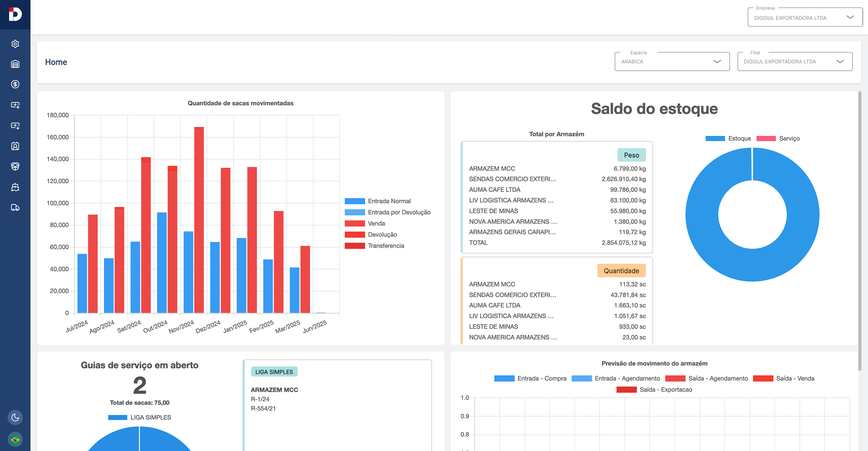Select the 1.380,00 kg weight value
Image resolution: width=868 pixels, height=451 pixels.
629,222
